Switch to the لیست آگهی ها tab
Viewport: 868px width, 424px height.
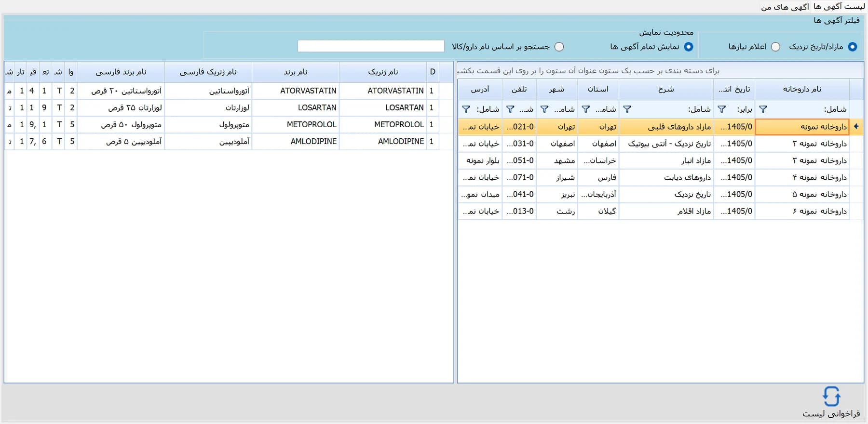839,7
